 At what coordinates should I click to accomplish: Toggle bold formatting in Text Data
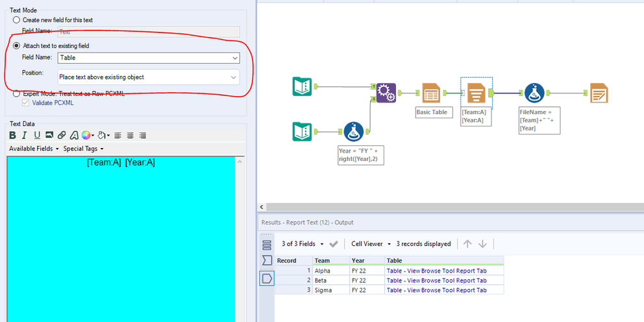pyautogui.click(x=13, y=135)
